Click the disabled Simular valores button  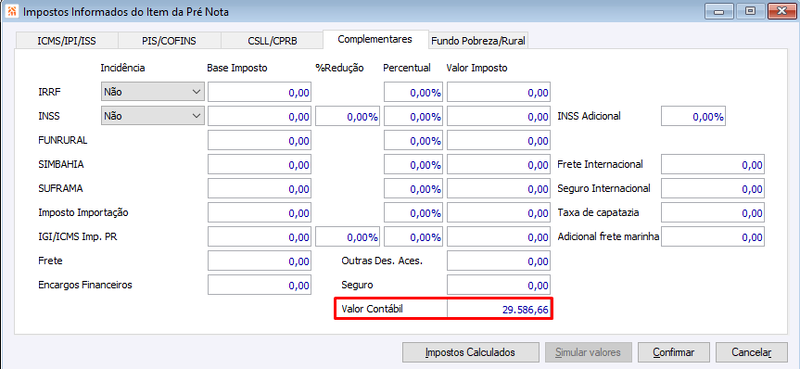(588, 352)
